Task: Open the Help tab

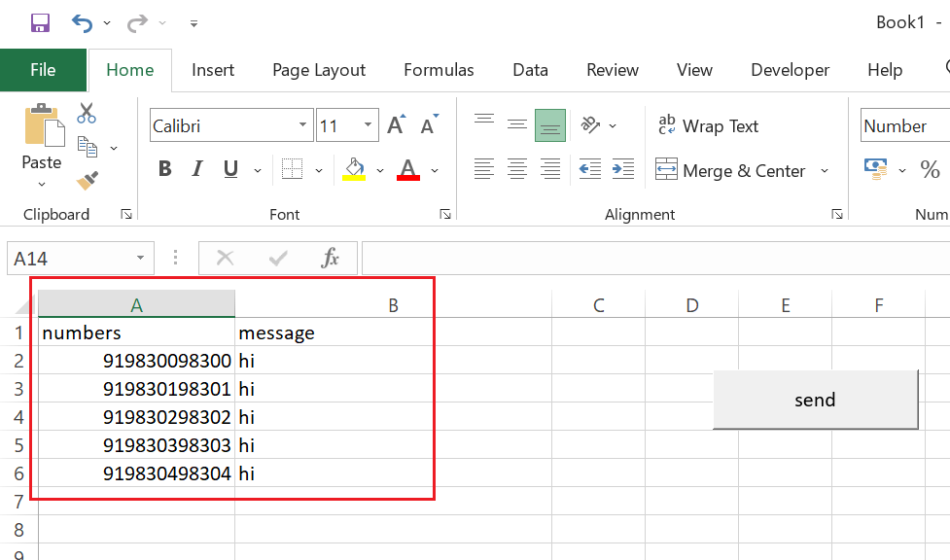Action: point(885,70)
